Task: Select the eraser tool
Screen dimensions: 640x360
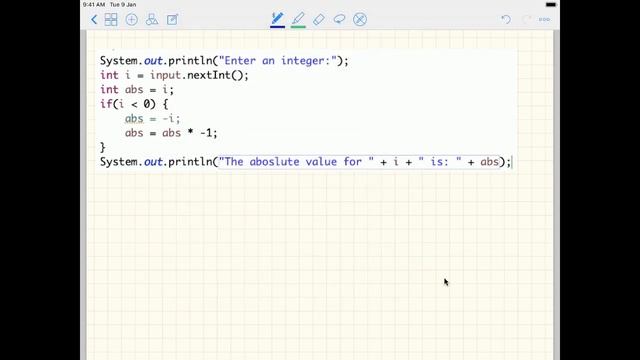Action: (x=319, y=19)
